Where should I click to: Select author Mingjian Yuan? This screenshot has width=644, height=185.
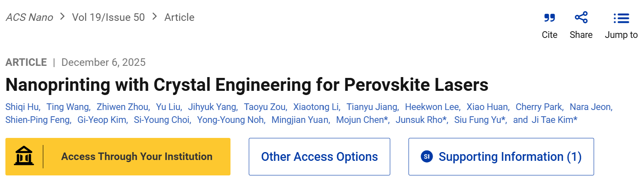click(x=300, y=120)
